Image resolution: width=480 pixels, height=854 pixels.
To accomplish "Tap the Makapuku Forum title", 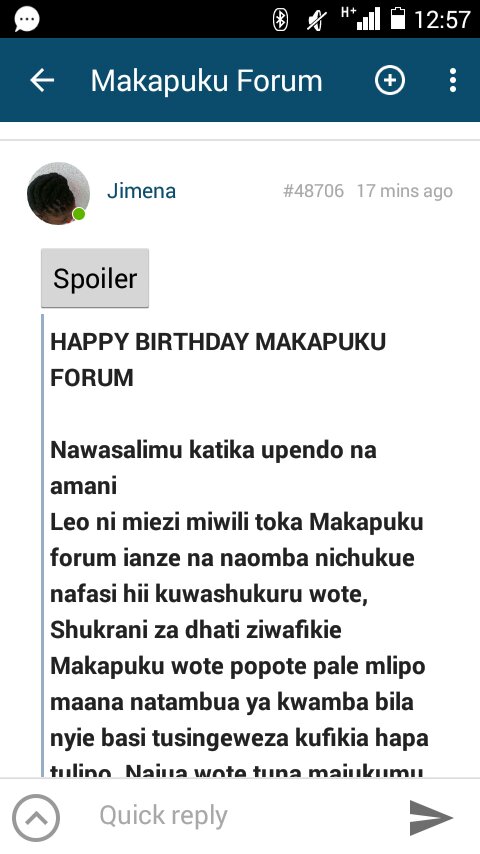I will pos(206,81).
